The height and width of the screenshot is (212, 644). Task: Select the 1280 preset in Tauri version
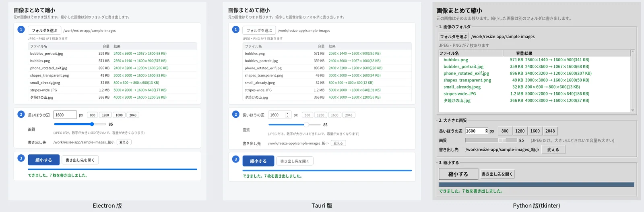[x=321, y=115]
